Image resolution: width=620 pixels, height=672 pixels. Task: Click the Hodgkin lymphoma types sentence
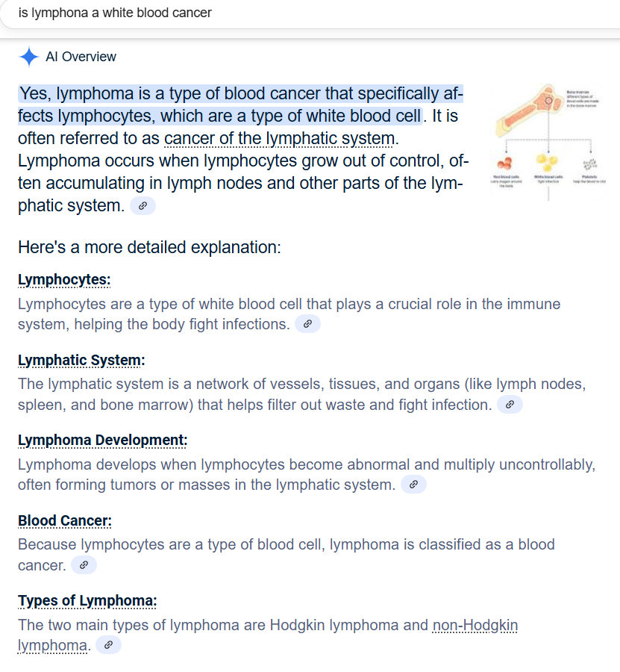coord(224,625)
